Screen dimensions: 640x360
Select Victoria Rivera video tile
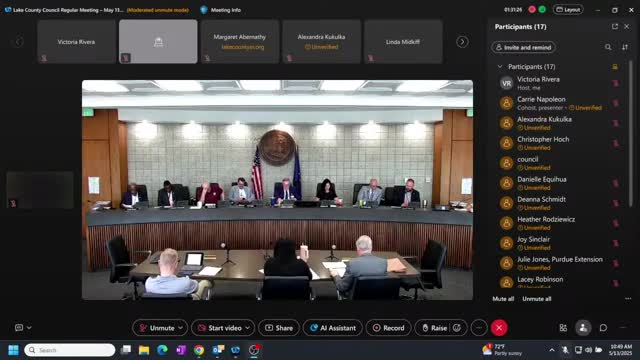tap(76, 42)
